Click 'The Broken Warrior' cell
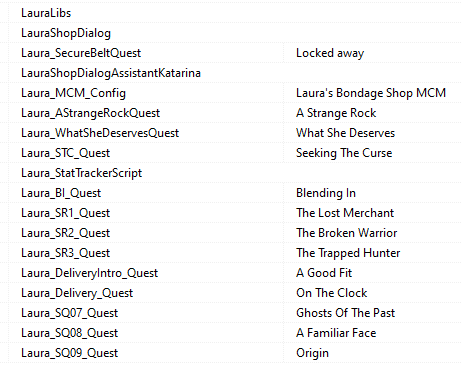Viewport: 461px width, 371px height. pyautogui.click(x=347, y=233)
